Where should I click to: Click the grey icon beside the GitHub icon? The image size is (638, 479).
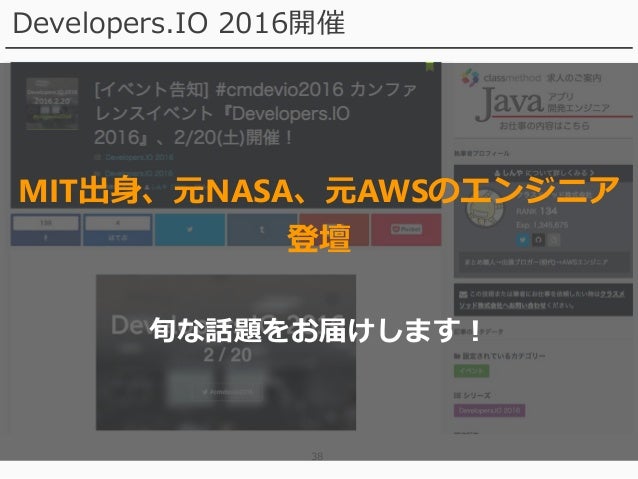click(x=553, y=240)
